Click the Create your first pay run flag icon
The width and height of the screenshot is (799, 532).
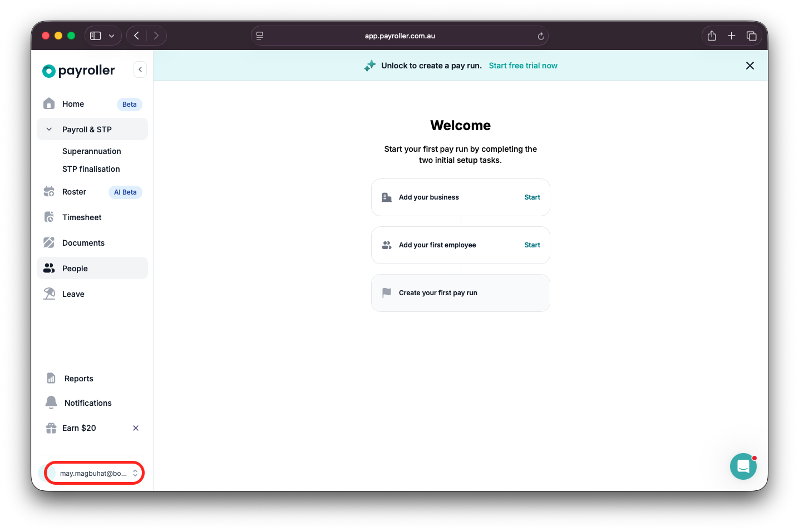pos(387,293)
